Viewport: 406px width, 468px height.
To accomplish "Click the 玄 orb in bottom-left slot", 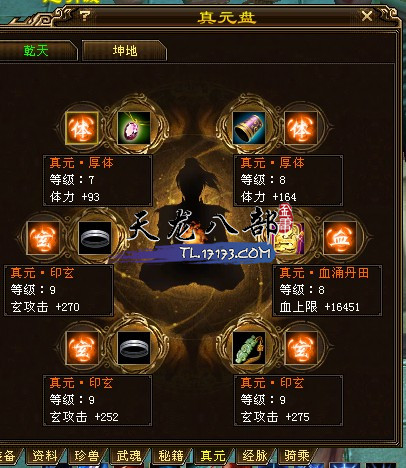I will pos(82,348).
